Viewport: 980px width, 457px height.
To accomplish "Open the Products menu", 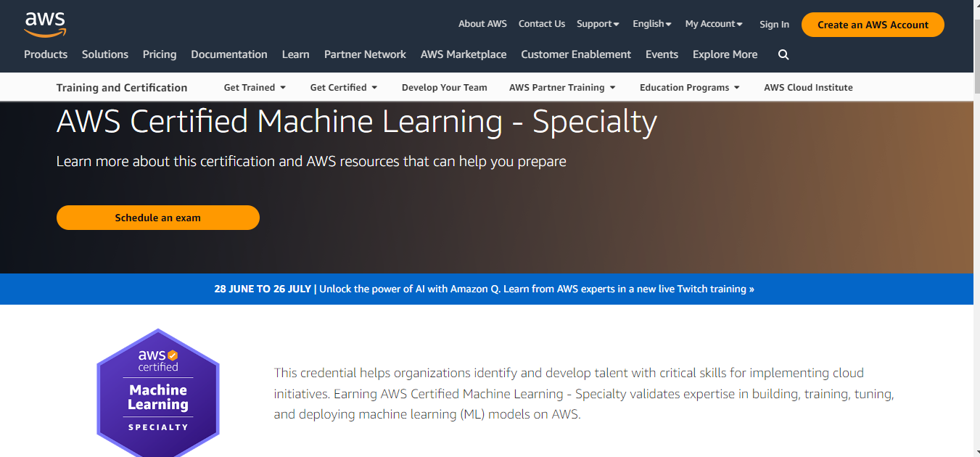I will (x=46, y=54).
